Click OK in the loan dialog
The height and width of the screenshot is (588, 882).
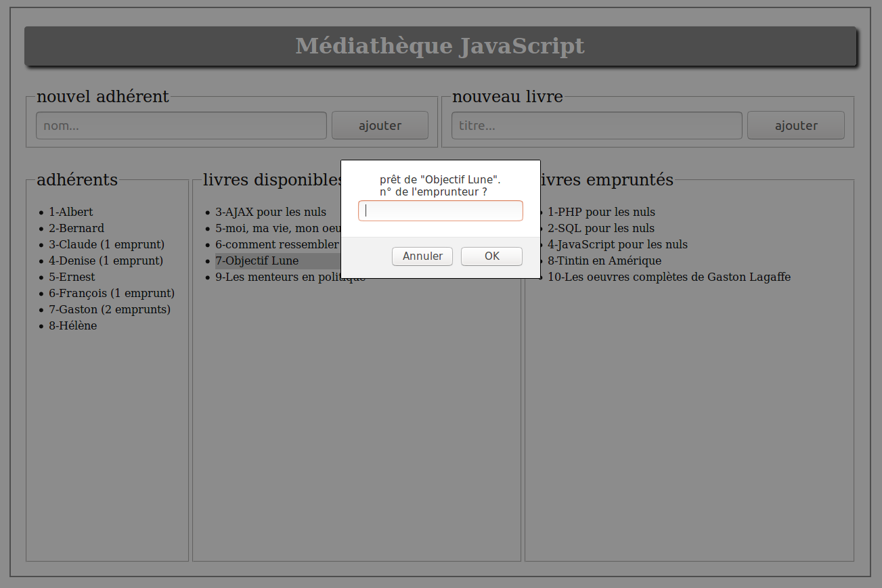tap(491, 256)
